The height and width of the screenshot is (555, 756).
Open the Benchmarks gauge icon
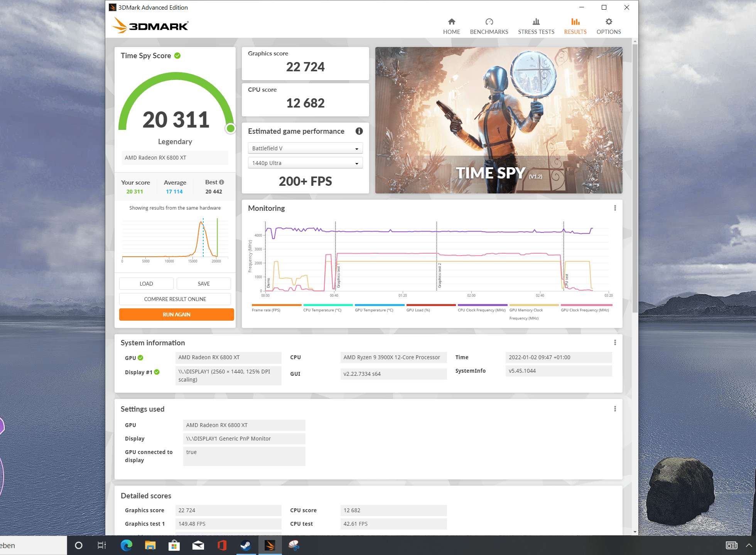(x=489, y=22)
